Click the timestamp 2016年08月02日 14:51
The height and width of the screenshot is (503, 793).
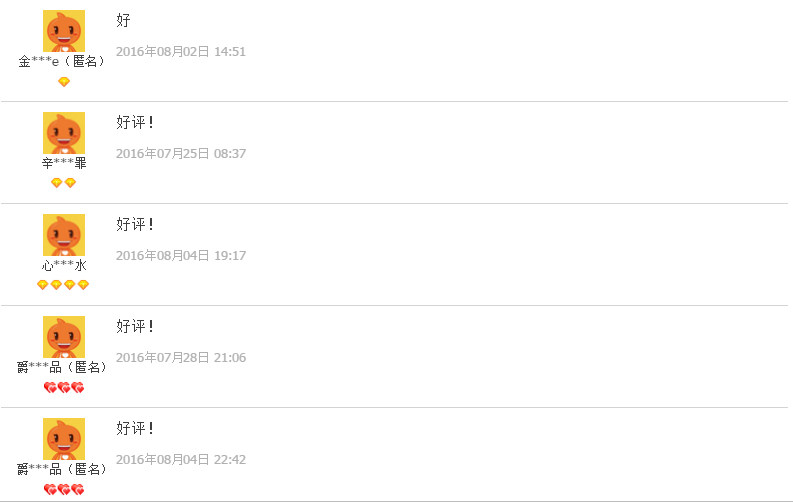coord(181,52)
